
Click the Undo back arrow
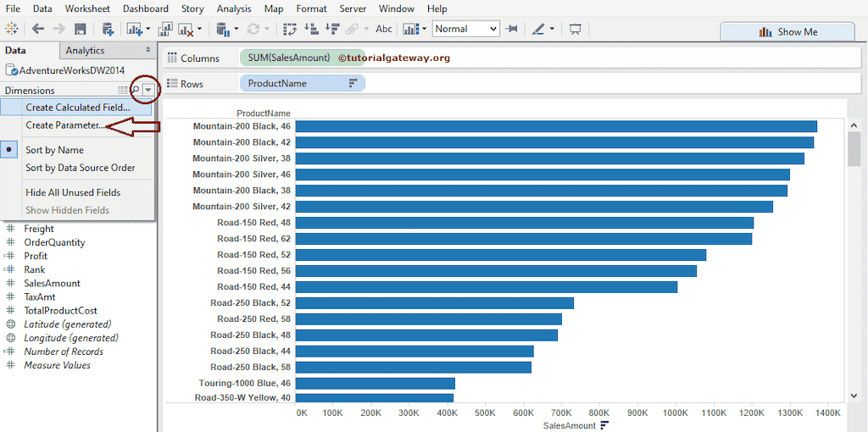[38, 29]
